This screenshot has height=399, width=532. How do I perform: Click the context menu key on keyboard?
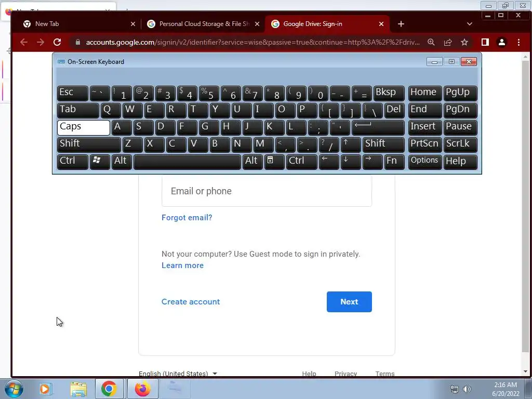pyautogui.click(x=274, y=162)
